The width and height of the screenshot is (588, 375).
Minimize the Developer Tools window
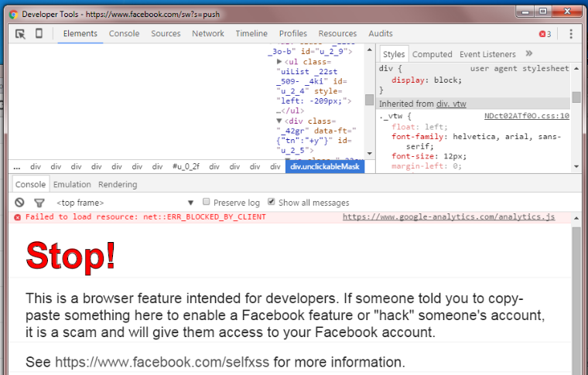525,12
